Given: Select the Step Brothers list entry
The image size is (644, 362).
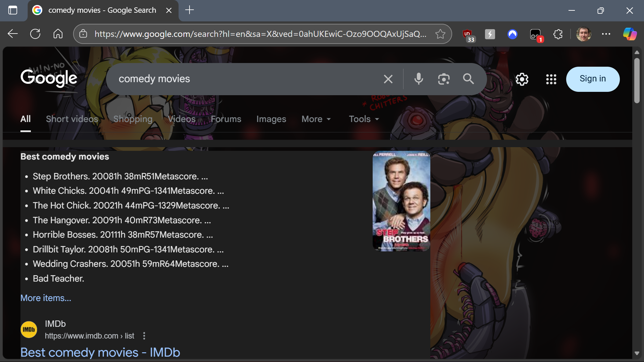Looking at the screenshot, I should [x=120, y=176].
